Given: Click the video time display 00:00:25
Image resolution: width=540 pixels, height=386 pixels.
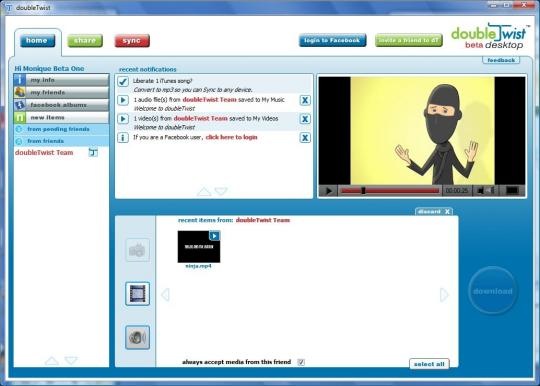Looking at the screenshot, I should pos(457,190).
